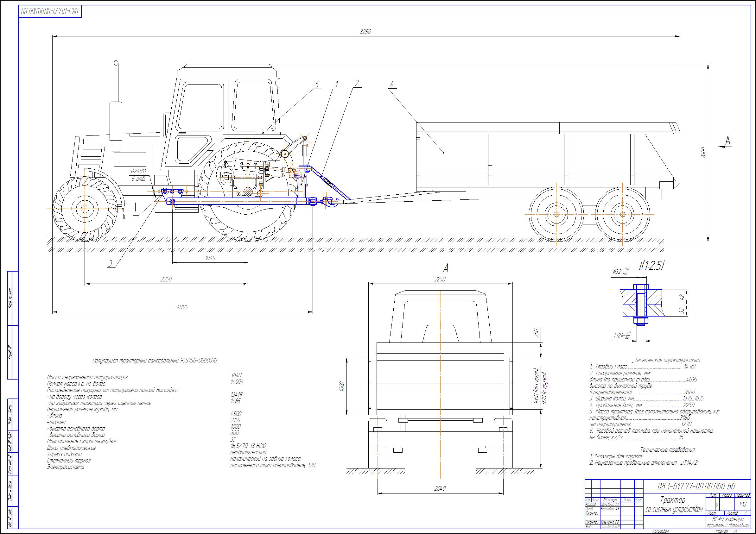The image size is (756, 534).
Task: Click the 4095 dimension under the side view
Action: click(x=182, y=307)
